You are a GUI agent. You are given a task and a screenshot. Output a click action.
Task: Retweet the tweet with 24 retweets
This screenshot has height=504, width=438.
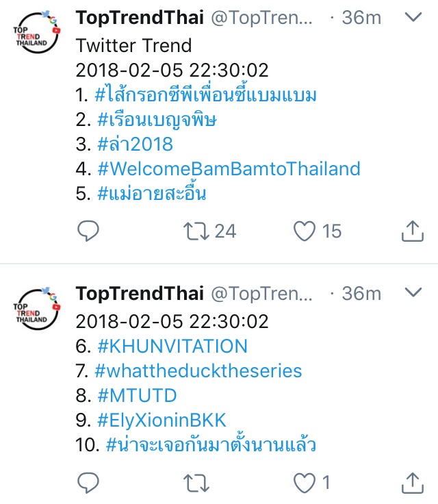[196, 231]
